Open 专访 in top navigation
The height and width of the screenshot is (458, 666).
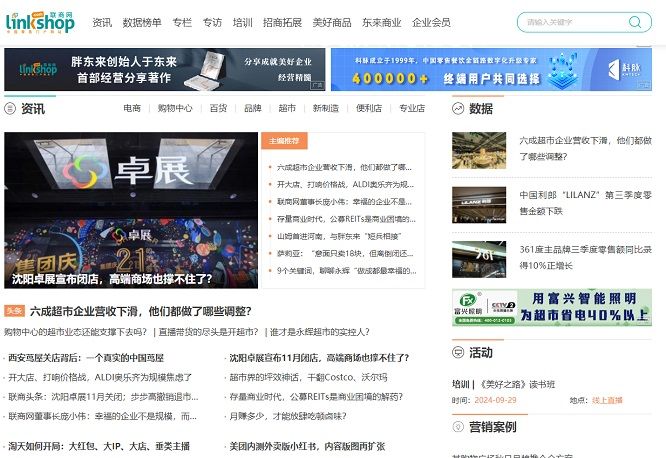pos(212,23)
